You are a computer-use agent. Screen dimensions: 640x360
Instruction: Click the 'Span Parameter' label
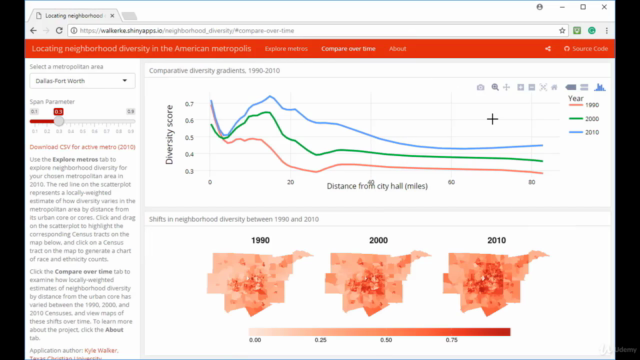point(52,102)
